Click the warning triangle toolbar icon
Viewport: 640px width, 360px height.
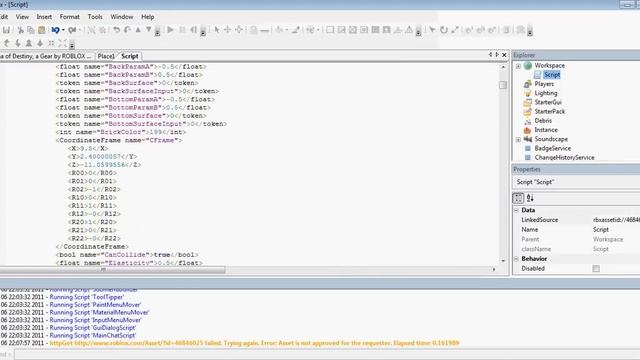point(409,30)
